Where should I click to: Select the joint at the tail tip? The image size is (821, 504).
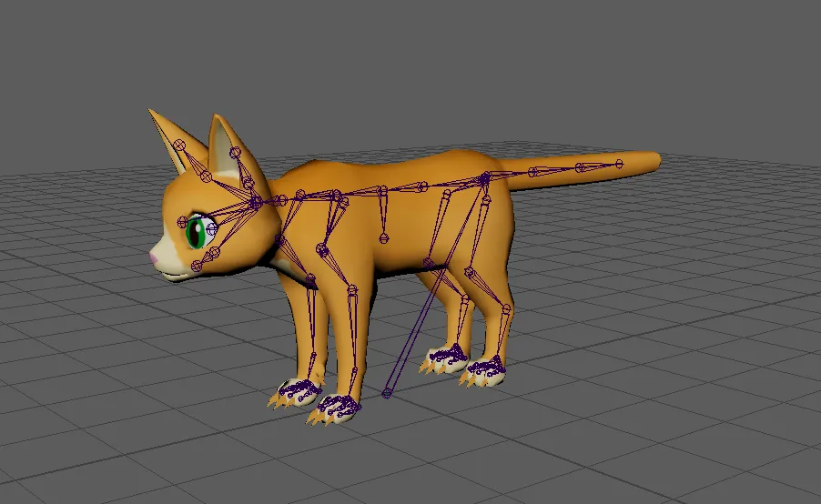[620, 165]
